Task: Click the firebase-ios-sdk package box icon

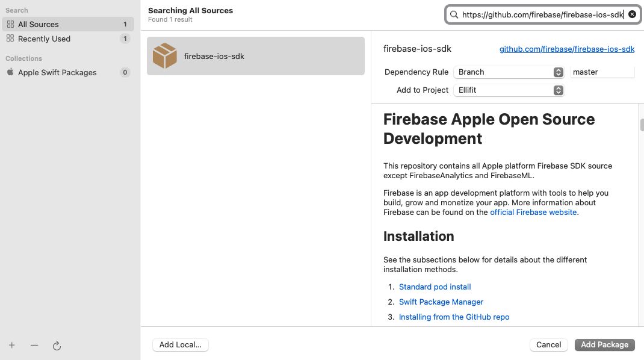Action: pos(164,56)
